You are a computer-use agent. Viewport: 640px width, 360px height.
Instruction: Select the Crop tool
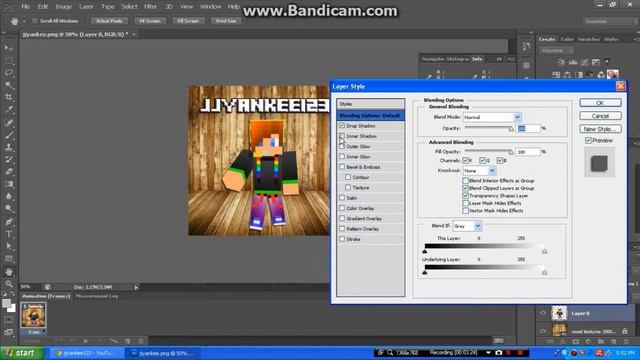[x=9, y=98]
